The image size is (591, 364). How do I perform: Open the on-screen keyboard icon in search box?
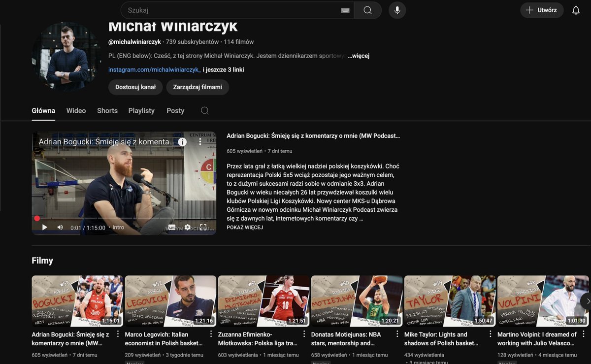coord(345,10)
